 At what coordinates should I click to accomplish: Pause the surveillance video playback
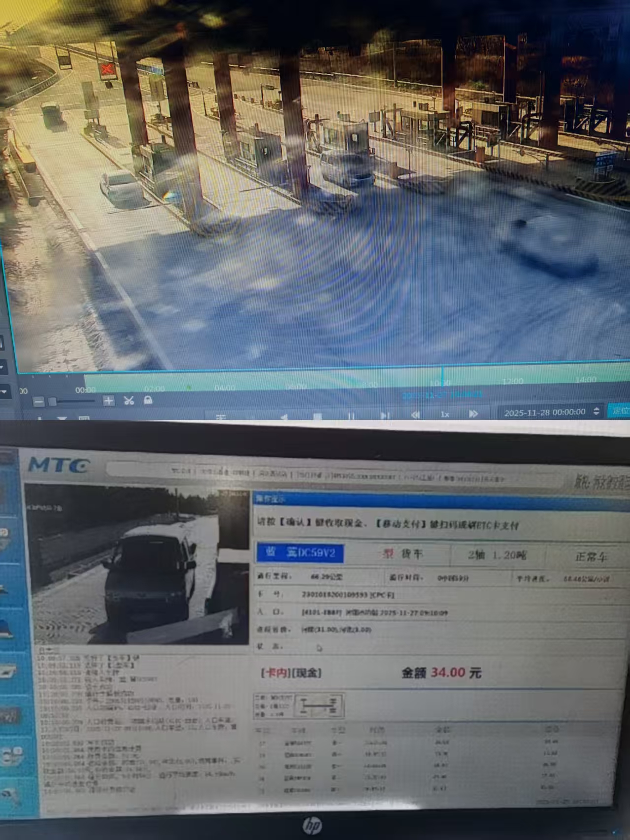click(x=351, y=416)
